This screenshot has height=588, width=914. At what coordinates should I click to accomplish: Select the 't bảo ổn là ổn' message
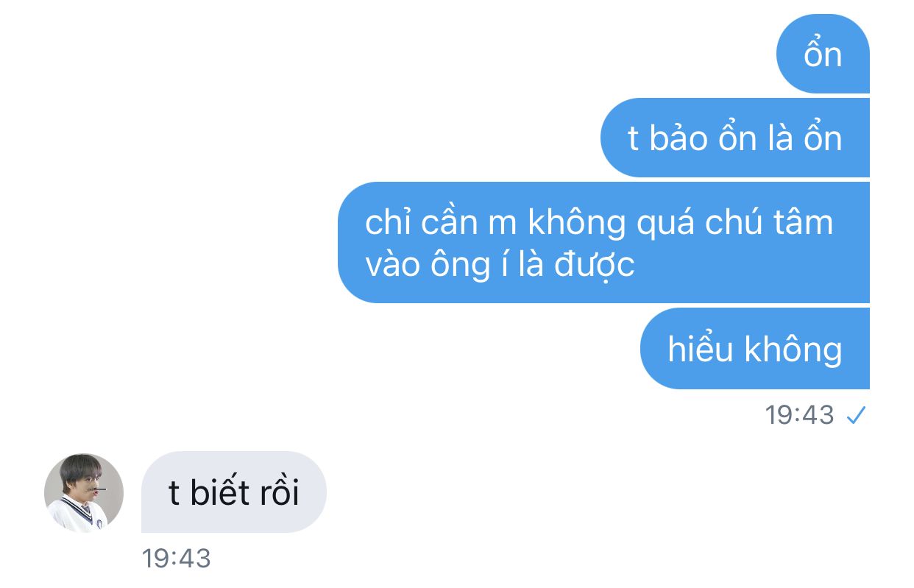point(735,138)
